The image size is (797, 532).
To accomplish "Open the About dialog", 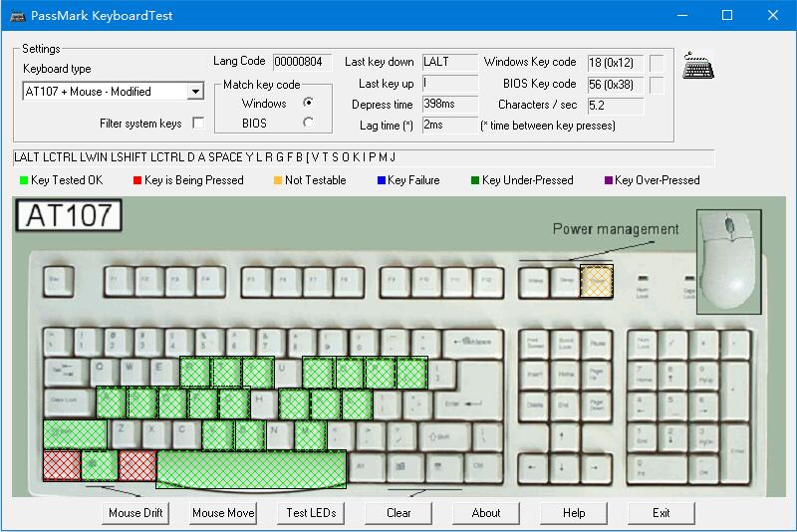I will 486,513.
